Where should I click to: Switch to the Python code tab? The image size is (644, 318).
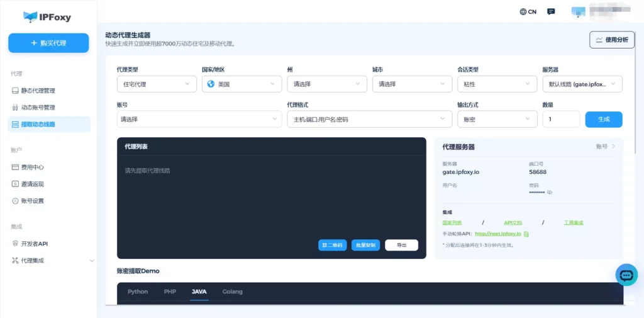click(138, 292)
